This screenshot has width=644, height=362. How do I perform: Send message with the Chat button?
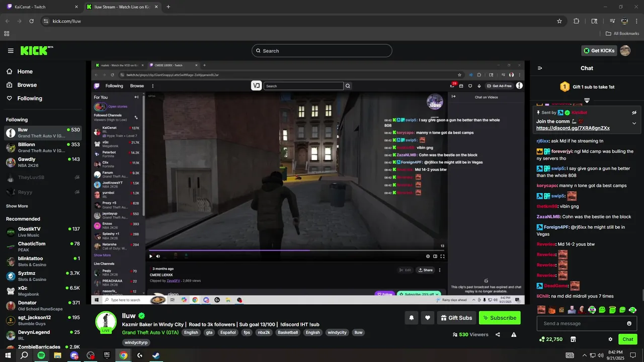pos(628,339)
